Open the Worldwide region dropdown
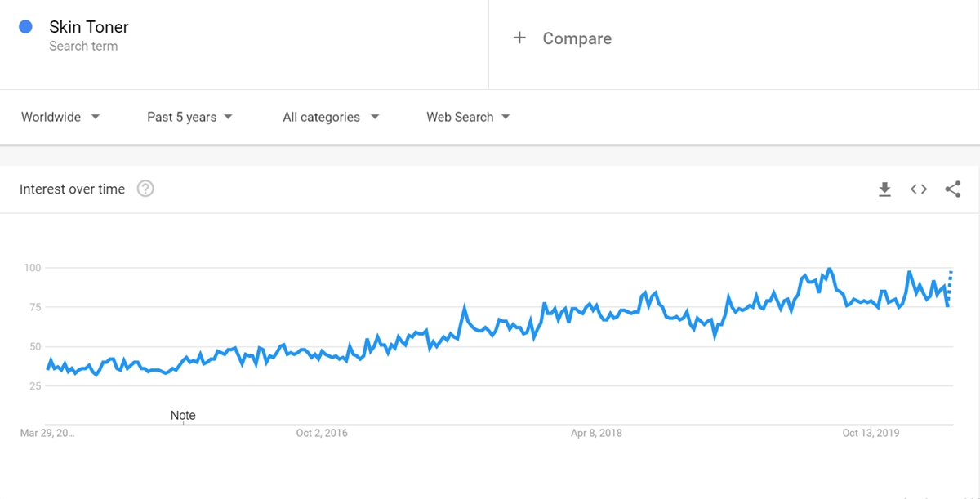This screenshot has width=980, height=499. (60, 117)
